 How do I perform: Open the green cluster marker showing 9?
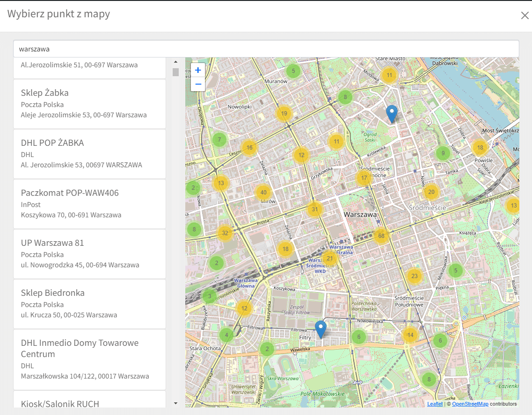pos(443,153)
